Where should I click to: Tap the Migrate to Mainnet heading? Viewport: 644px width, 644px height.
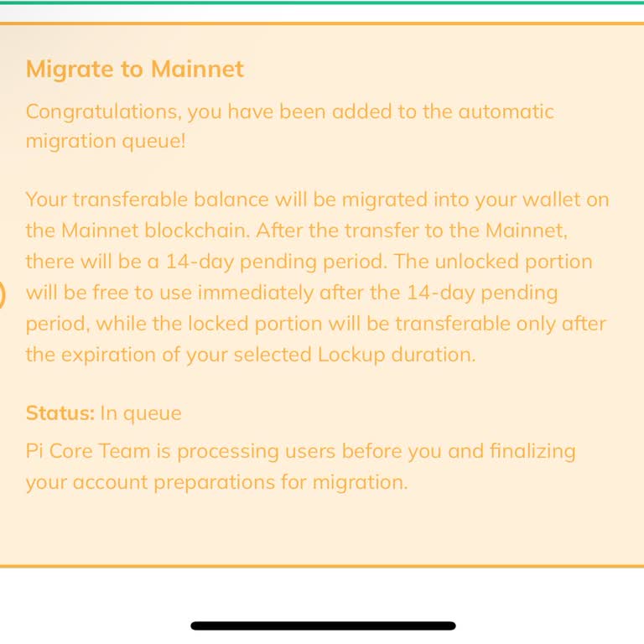coord(134,69)
